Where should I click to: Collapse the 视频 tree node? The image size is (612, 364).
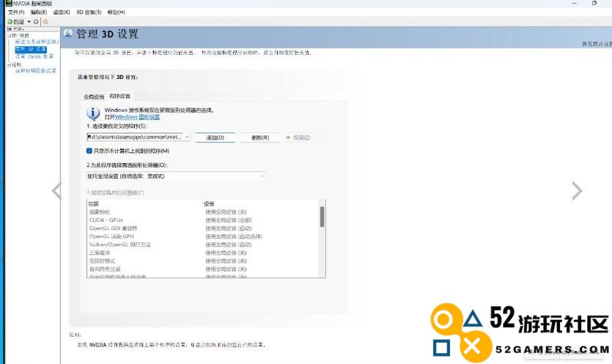point(9,64)
